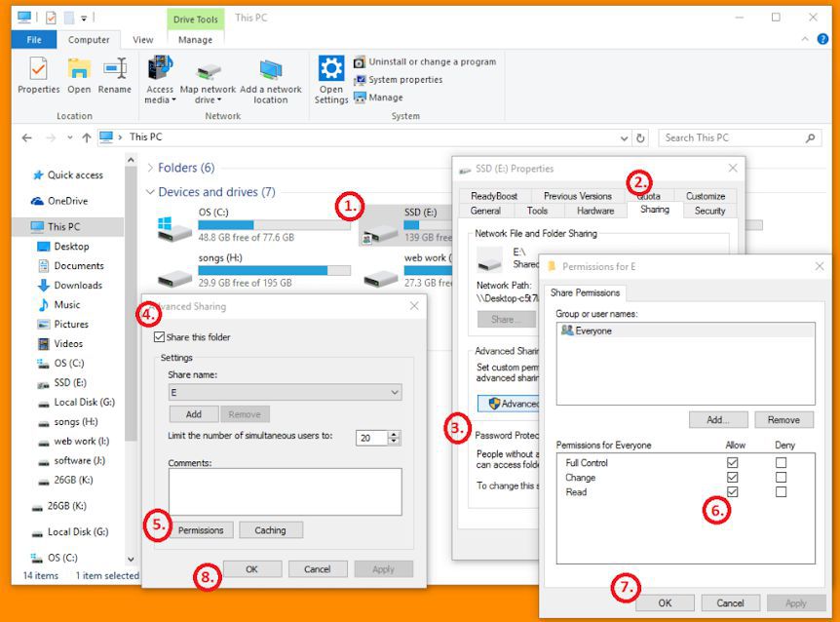The width and height of the screenshot is (840, 622).
Task: Click the Map network drive icon
Action: 209,71
